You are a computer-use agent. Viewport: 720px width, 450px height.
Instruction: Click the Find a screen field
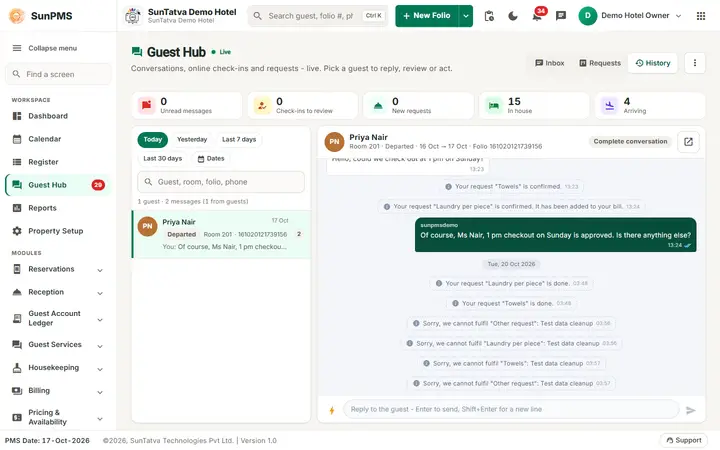(x=58, y=74)
